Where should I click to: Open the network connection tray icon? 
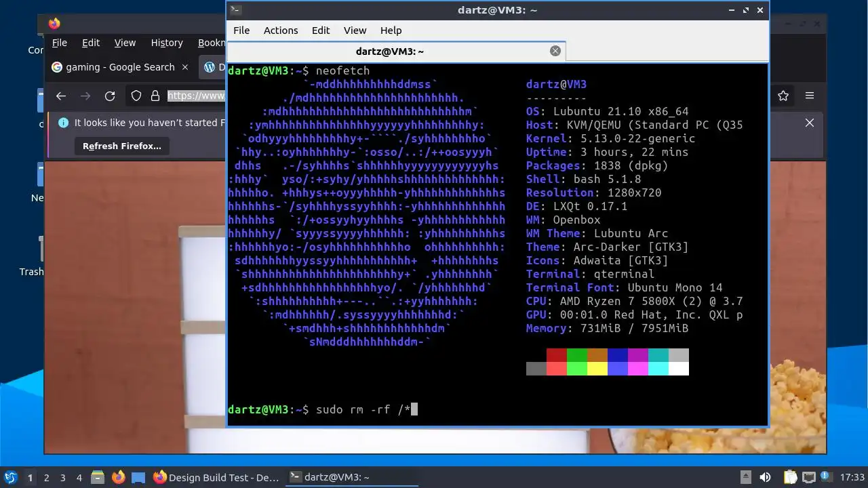coord(808,477)
